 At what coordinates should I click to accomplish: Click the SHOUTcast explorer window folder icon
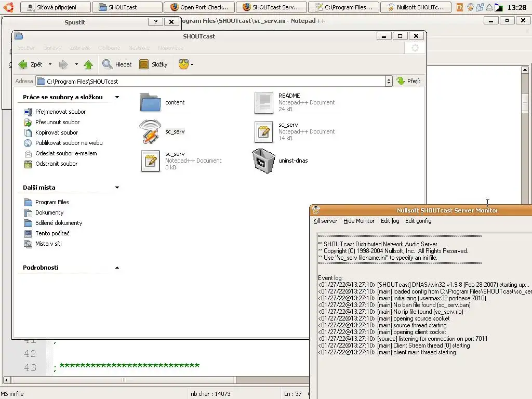[x=19, y=36]
